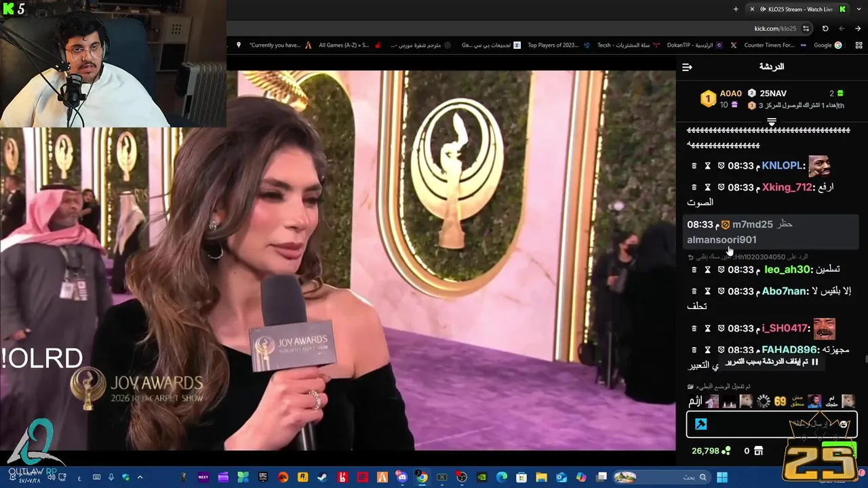Timeout Xking_712 using the hourglass icon
The width and height of the screenshot is (868, 488).
tap(707, 187)
